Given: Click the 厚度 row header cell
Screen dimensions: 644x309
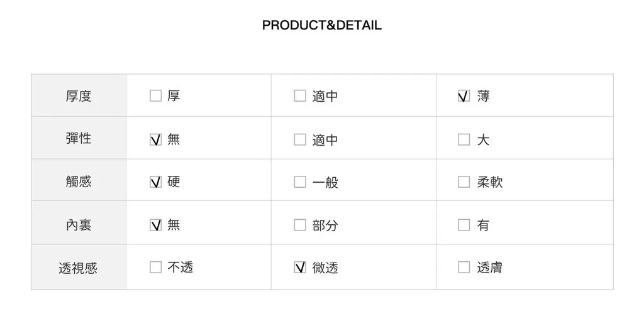Looking at the screenshot, I should (79, 96).
